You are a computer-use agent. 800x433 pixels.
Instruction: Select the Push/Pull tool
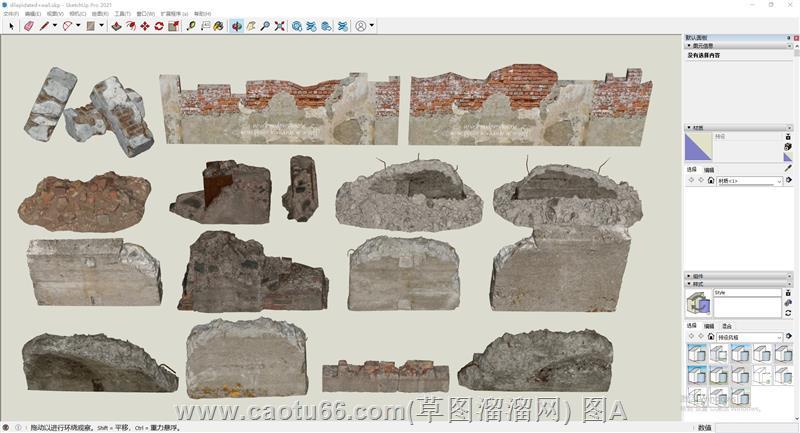tap(116, 26)
